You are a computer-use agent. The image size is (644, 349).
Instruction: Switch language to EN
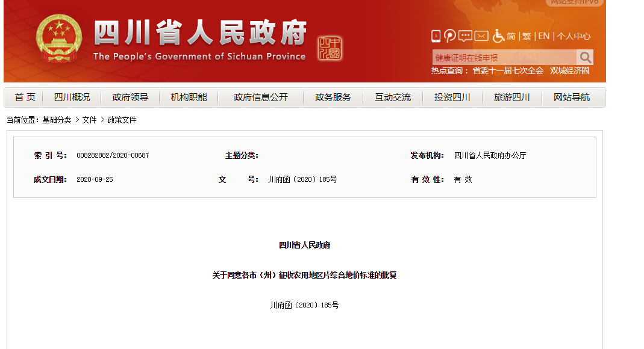tap(543, 36)
